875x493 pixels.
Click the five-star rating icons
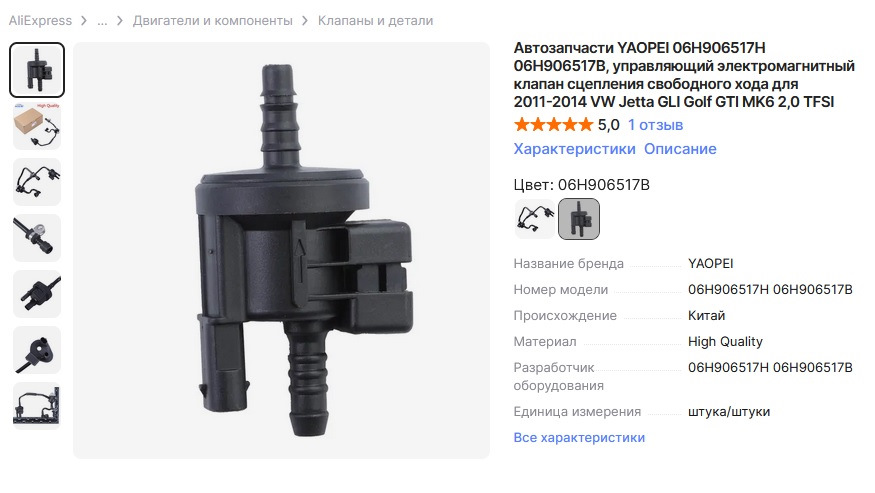[553, 125]
